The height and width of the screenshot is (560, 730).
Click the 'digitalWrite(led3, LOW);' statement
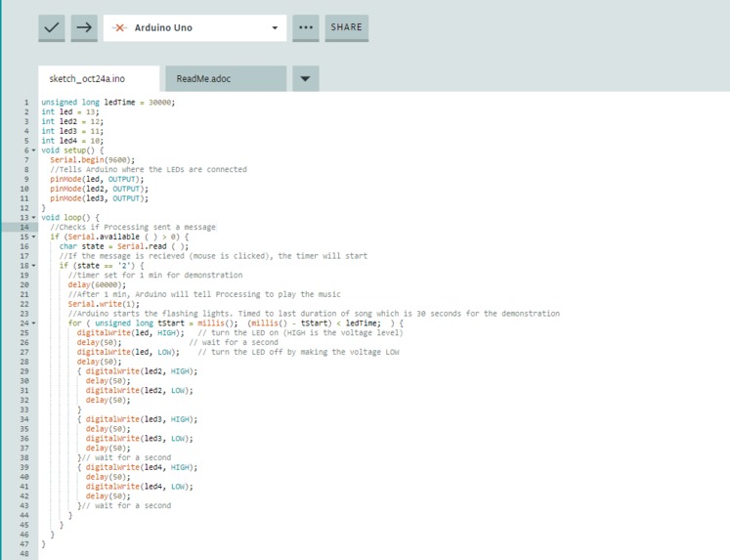point(140,439)
